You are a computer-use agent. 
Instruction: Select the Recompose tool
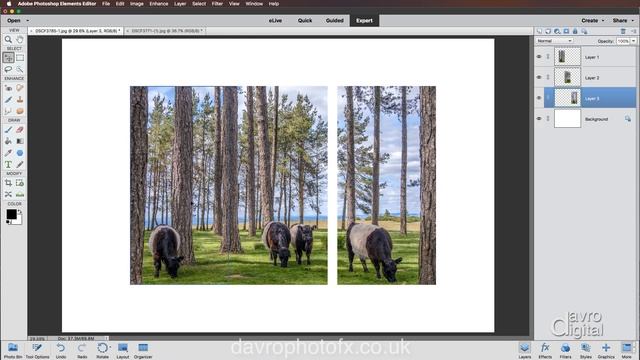[x=20, y=183]
